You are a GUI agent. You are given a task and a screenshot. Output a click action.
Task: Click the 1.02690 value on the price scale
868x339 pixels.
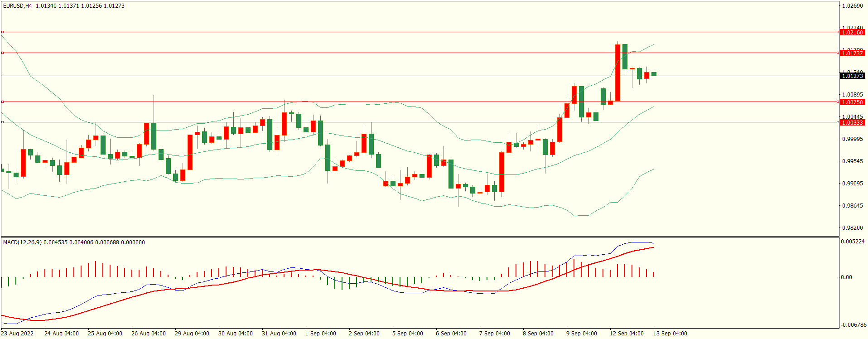pos(852,6)
